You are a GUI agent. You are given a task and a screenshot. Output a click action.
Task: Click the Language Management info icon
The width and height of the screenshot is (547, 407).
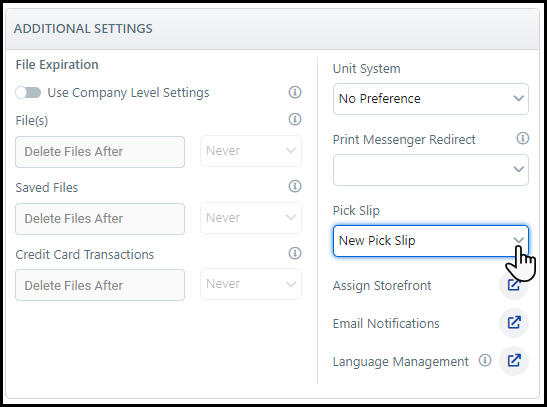pos(485,360)
